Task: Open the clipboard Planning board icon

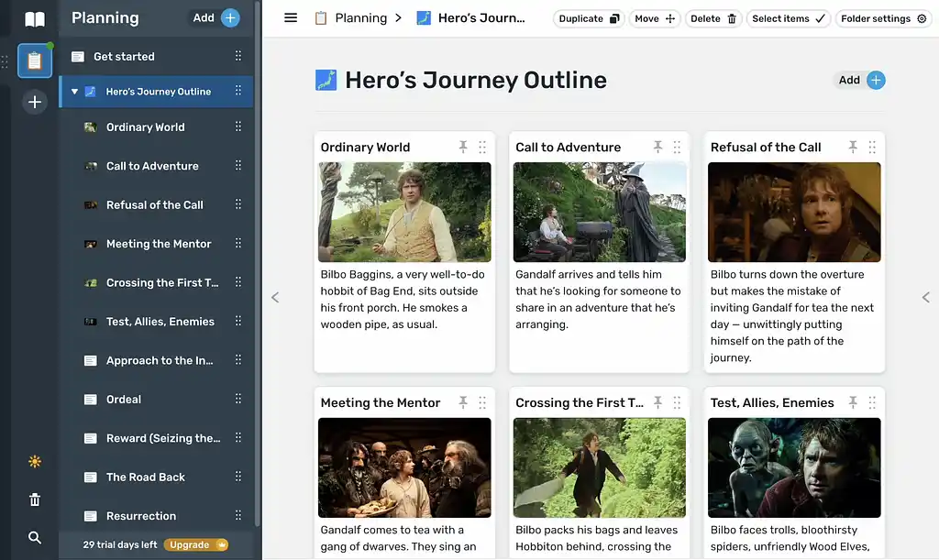Action: pos(35,61)
